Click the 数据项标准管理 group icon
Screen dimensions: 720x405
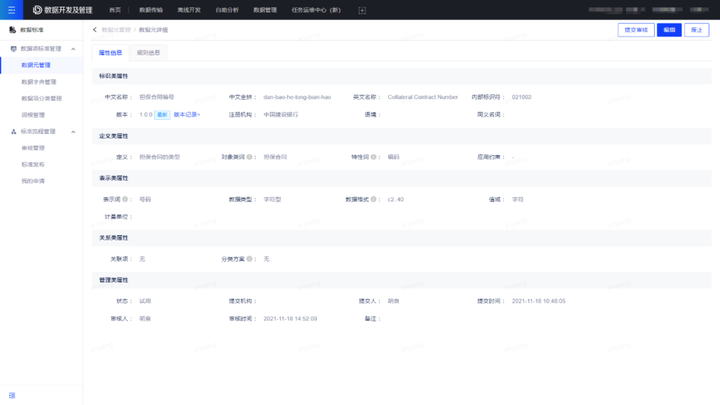[x=13, y=49]
